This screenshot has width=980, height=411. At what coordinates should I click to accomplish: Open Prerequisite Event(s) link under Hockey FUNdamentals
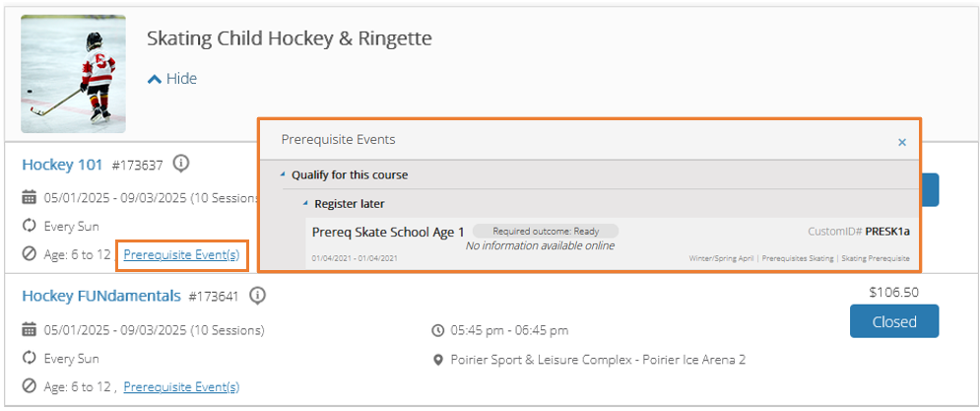[181, 386]
